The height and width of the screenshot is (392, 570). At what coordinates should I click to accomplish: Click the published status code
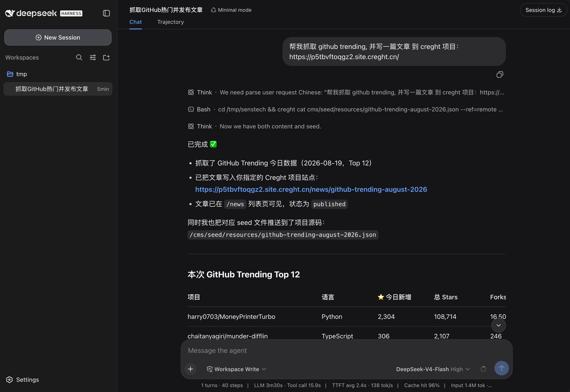tap(329, 204)
